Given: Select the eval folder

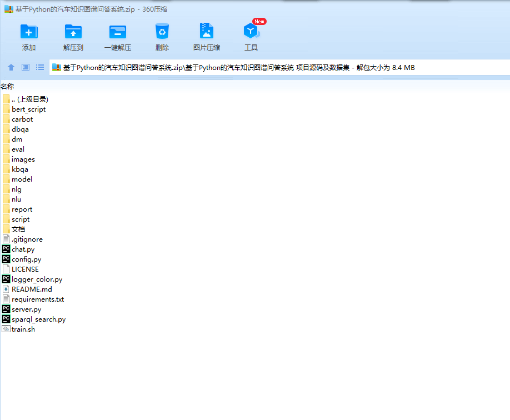Looking at the screenshot, I should pos(14,149).
